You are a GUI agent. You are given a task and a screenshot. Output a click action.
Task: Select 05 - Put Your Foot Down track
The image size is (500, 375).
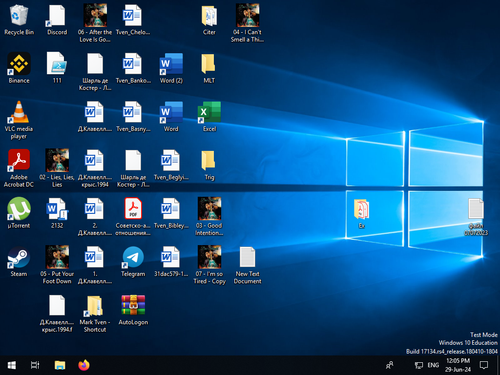coord(57,257)
